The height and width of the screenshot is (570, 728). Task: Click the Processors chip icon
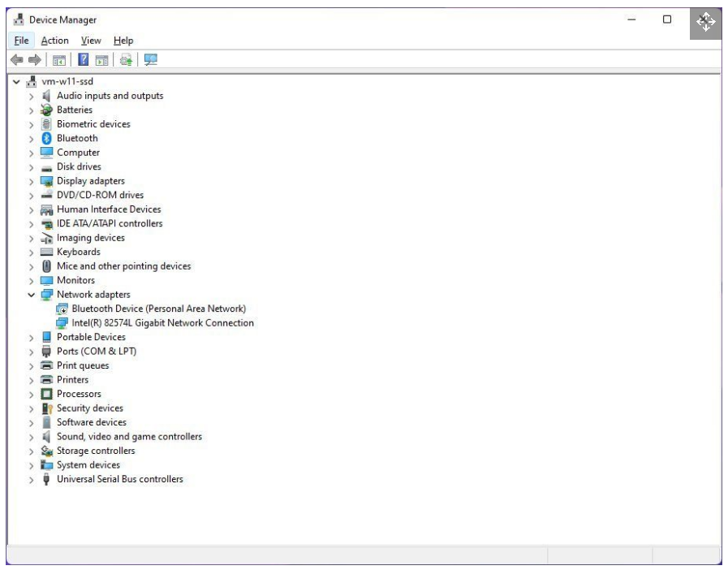click(x=46, y=394)
